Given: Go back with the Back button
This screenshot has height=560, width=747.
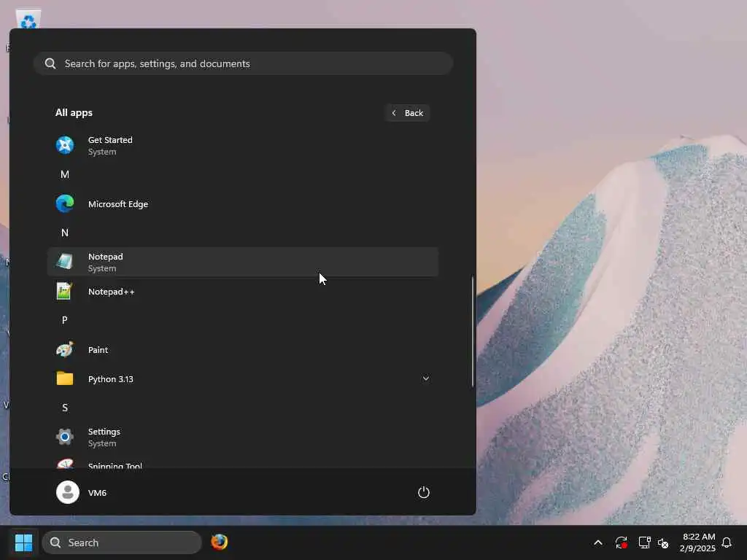Looking at the screenshot, I should click(x=408, y=113).
